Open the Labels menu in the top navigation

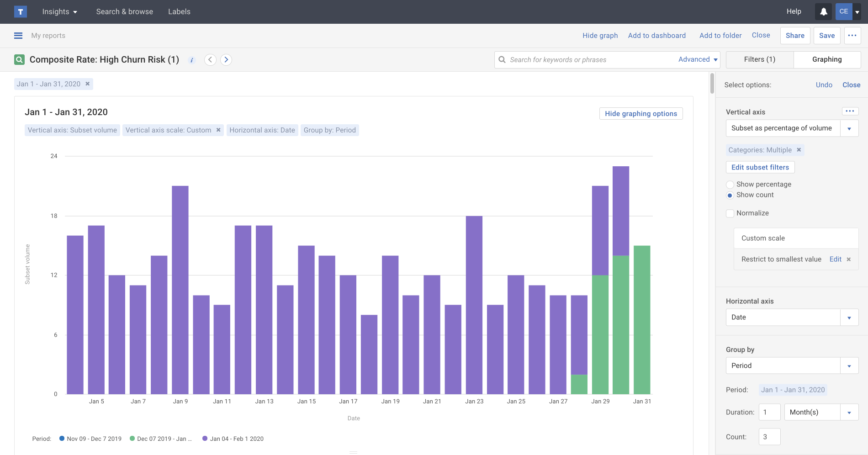(x=179, y=11)
